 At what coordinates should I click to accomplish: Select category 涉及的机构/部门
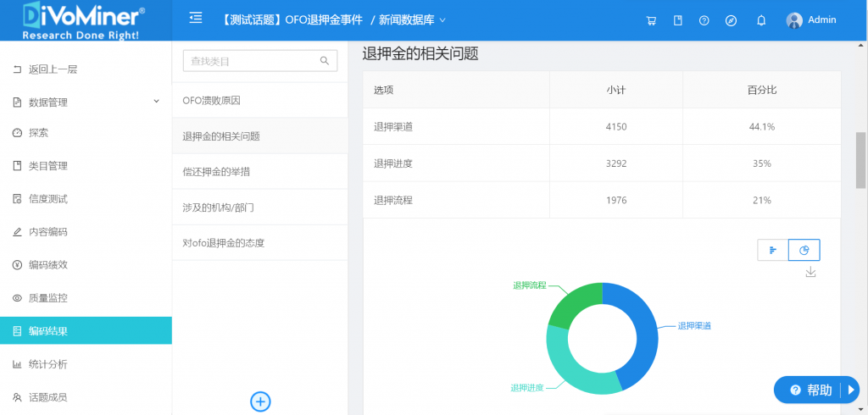coord(260,207)
